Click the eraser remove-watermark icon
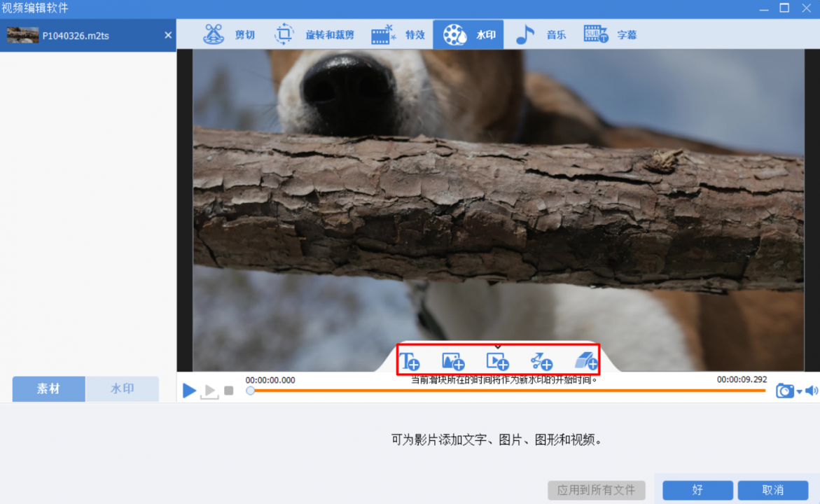This screenshot has height=504, width=820. (585, 360)
